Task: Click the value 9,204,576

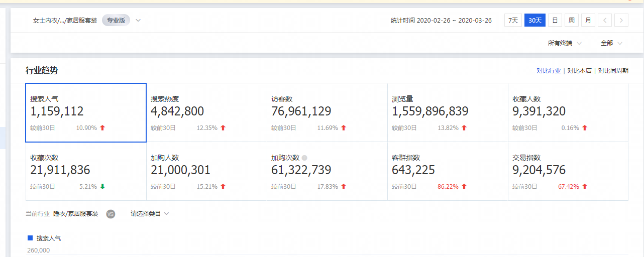Action: pyautogui.click(x=539, y=170)
